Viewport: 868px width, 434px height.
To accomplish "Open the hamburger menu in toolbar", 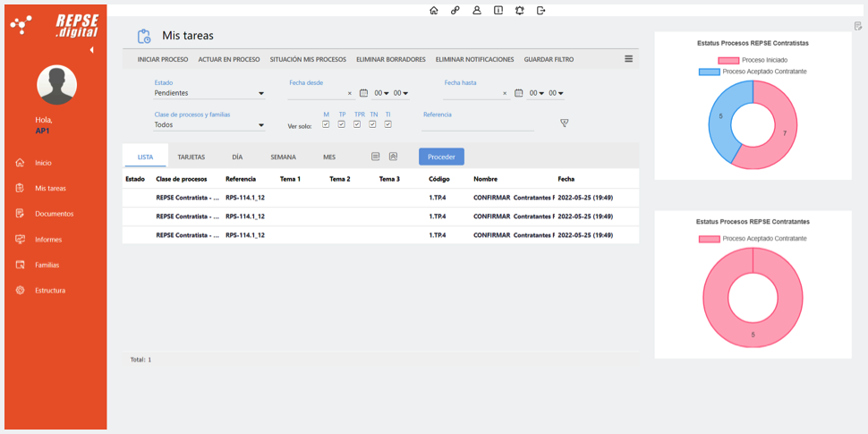I will tap(629, 59).
